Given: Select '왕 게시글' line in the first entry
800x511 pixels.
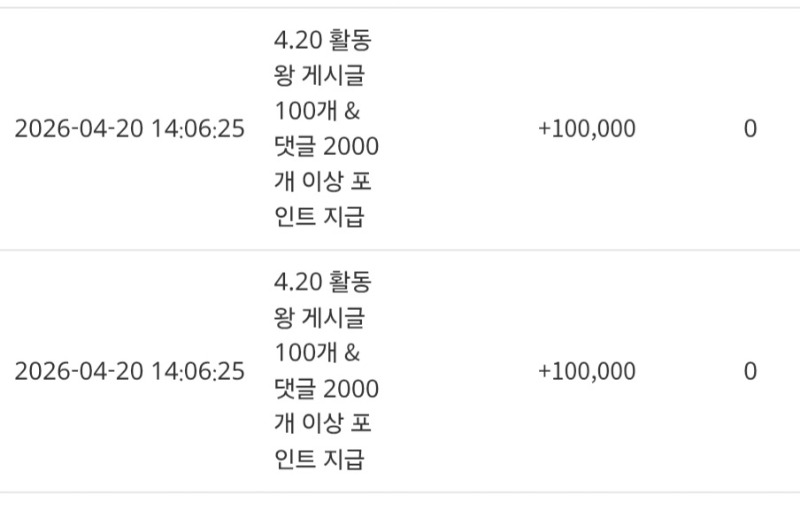Looking at the screenshot, I should tap(320, 77).
